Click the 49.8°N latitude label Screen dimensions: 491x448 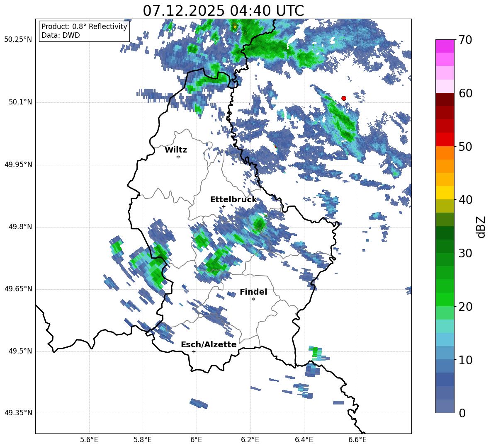(20, 227)
